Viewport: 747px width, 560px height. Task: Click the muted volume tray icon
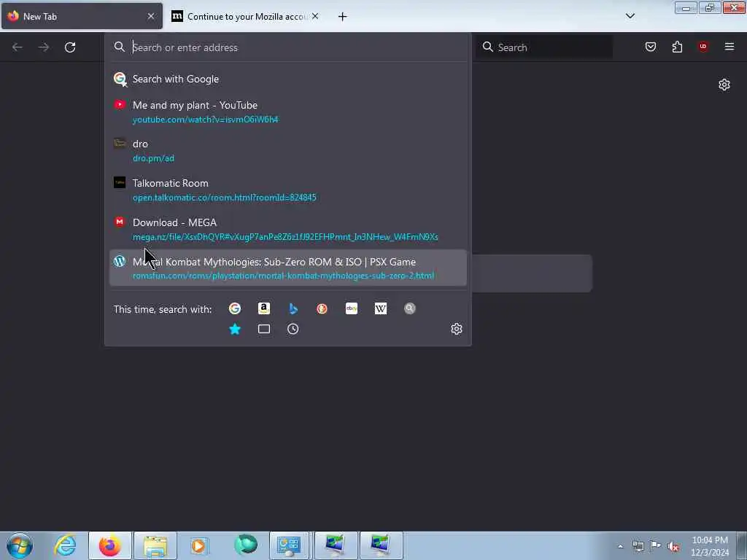click(673, 547)
